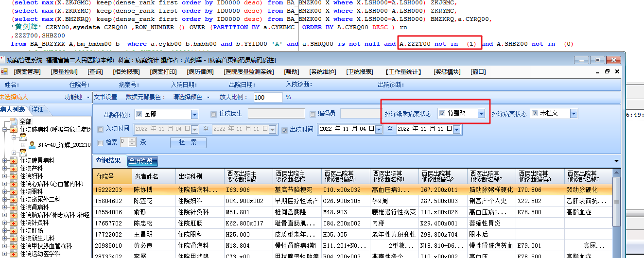
Task: Click the 全部 document icon in patient tree
Action: 14,121
